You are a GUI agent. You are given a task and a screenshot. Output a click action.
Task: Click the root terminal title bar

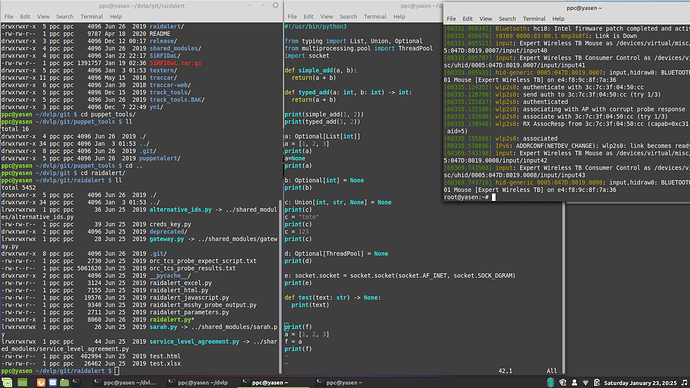(567, 8)
